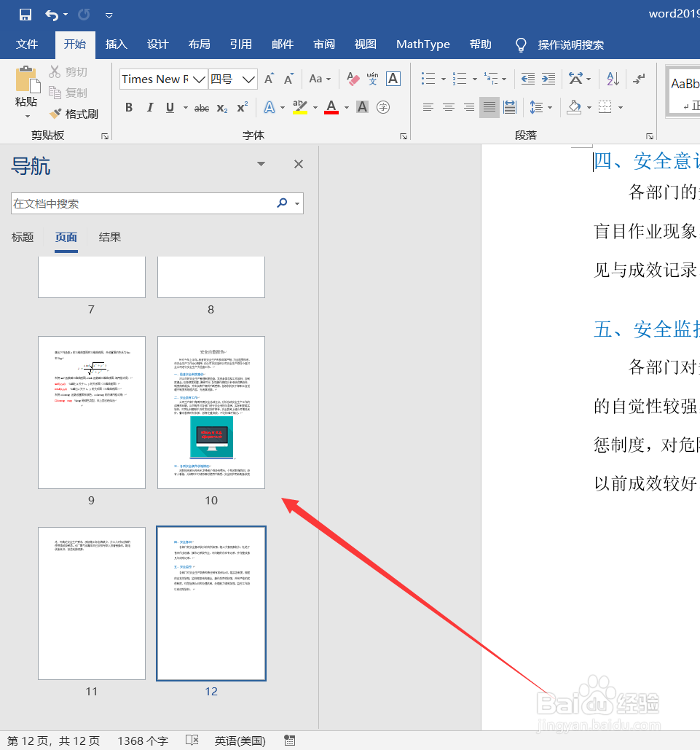Image resolution: width=700 pixels, height=750 pixels.
Task: Click the text highlight color icon
Action: 300,107
